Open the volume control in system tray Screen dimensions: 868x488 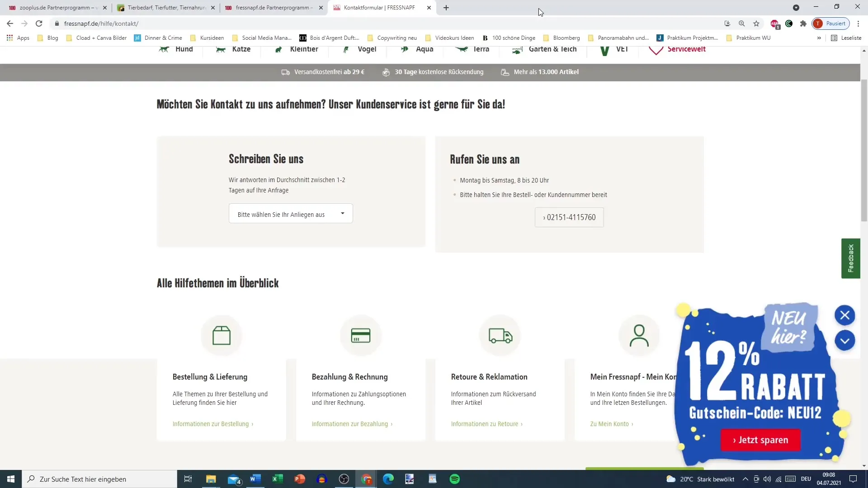point(767,479)
